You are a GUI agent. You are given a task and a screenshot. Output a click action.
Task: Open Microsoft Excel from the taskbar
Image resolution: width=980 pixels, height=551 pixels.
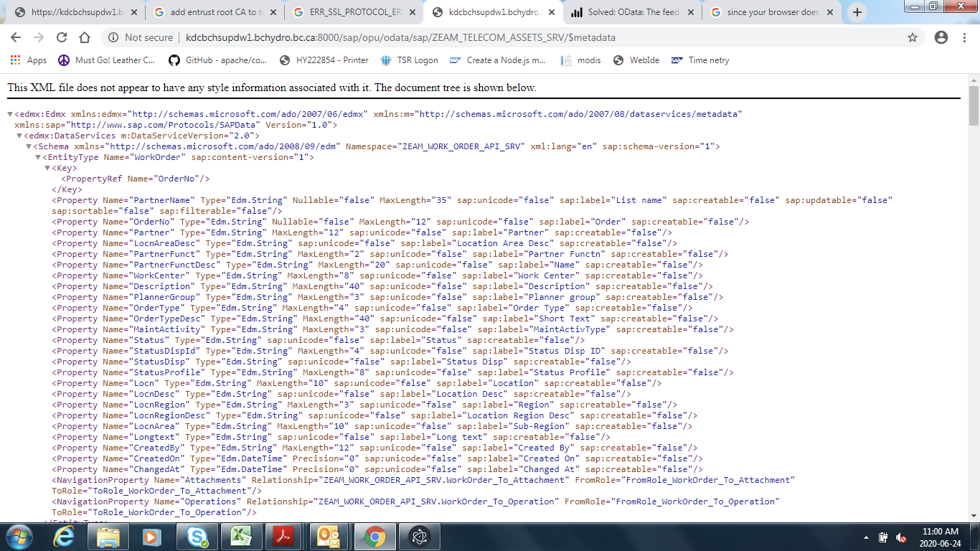[x=240, y=536]
